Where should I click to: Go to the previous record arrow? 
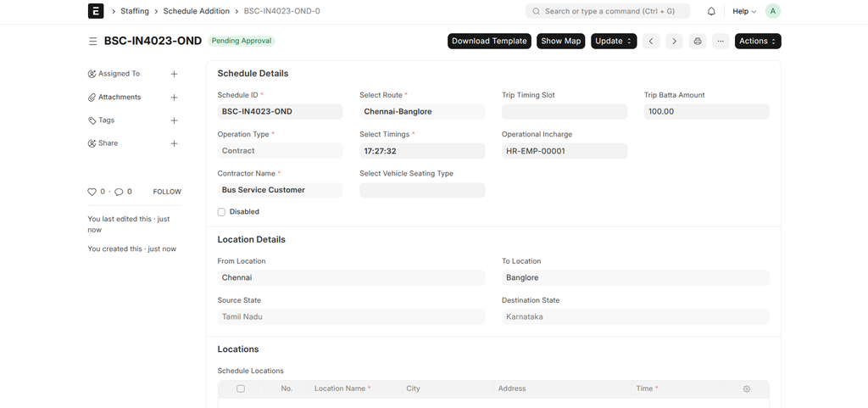click(x=651, y=41)
